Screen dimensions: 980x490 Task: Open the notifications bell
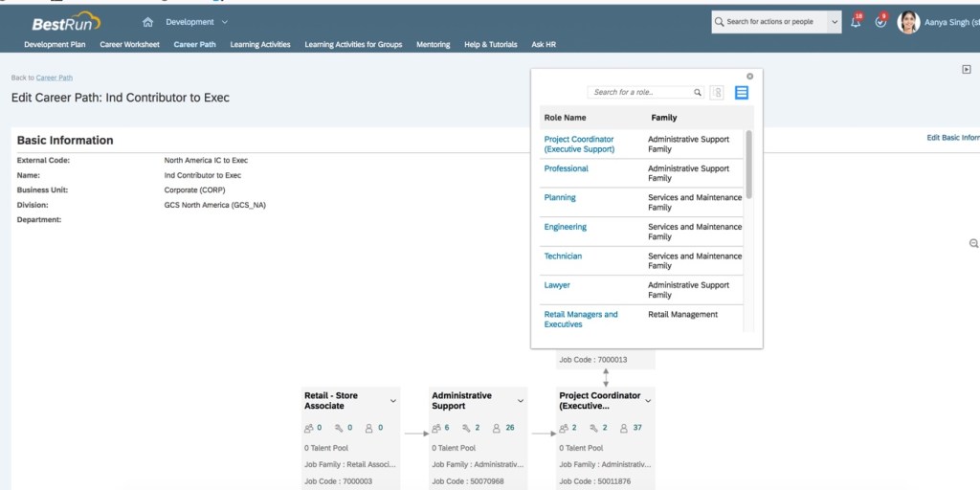pos(856,22)
